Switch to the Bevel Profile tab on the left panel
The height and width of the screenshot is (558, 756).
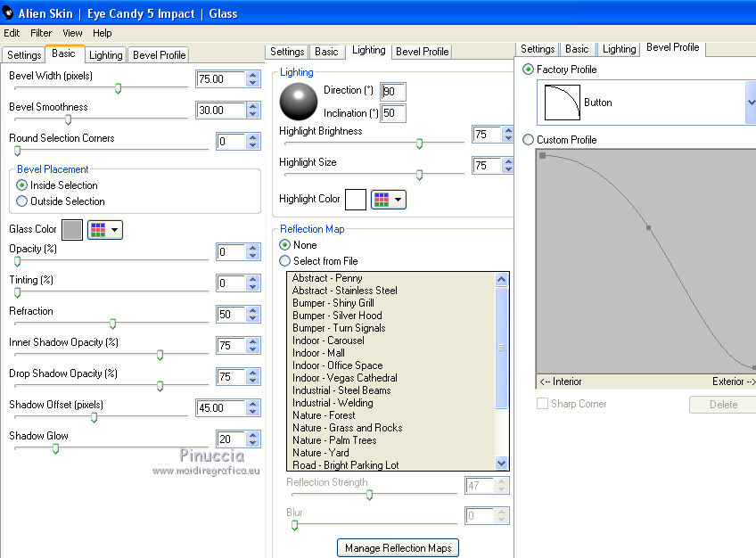pyautogui.click(x=159, y=55)
